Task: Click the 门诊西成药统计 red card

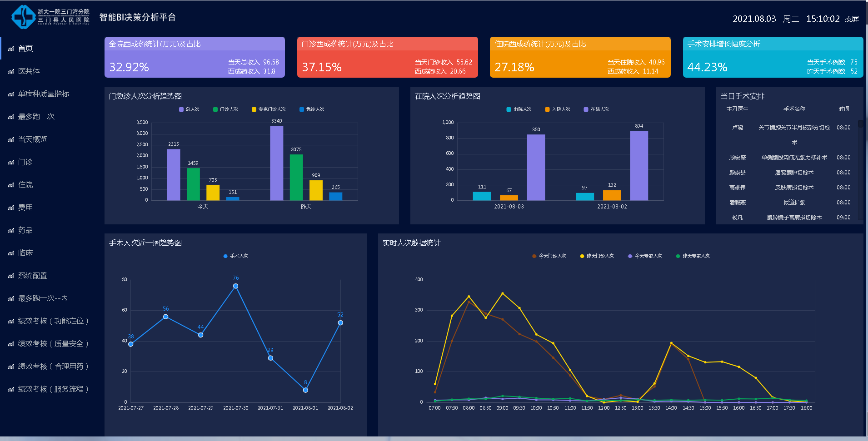Action: point(387,57)
